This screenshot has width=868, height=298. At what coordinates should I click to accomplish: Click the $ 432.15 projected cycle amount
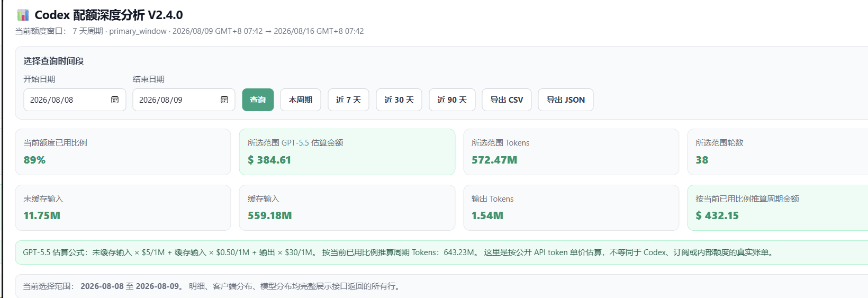point(717,215)
